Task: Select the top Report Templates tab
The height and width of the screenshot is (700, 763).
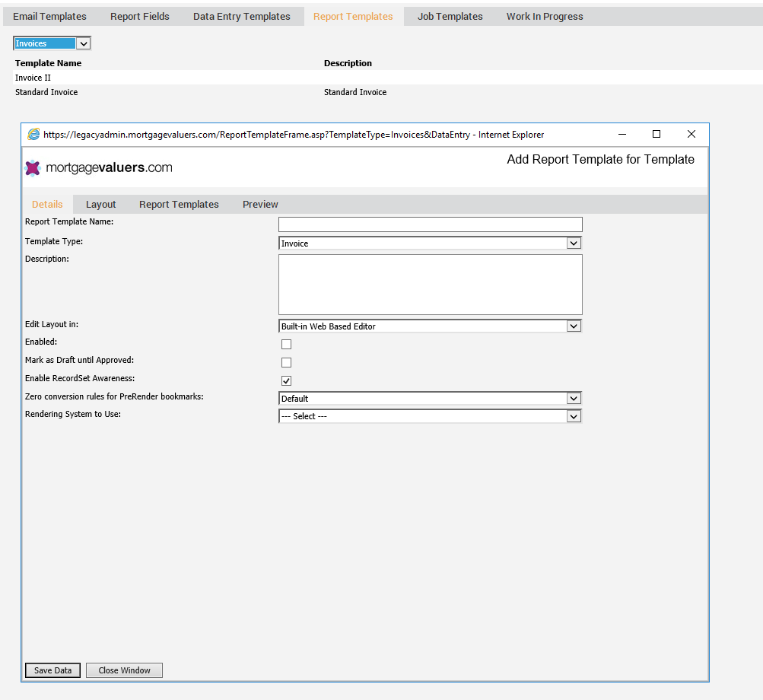Action: [353, 17]
